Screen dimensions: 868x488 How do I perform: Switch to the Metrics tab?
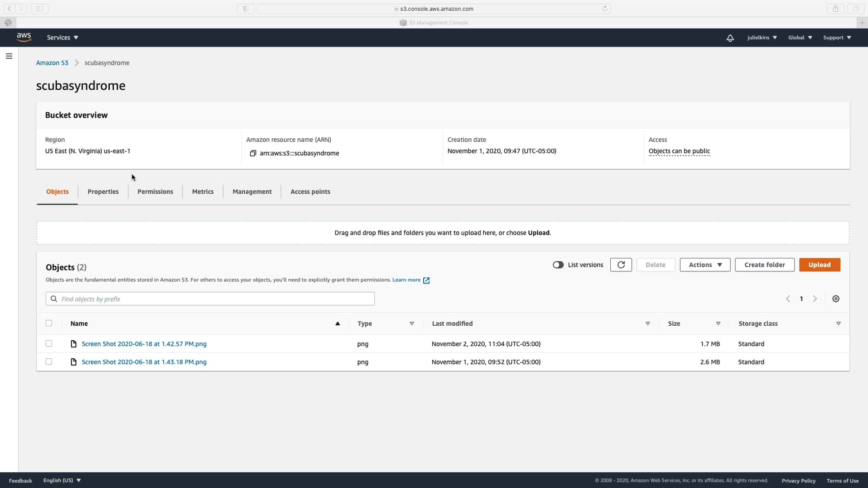click(203, 191)
